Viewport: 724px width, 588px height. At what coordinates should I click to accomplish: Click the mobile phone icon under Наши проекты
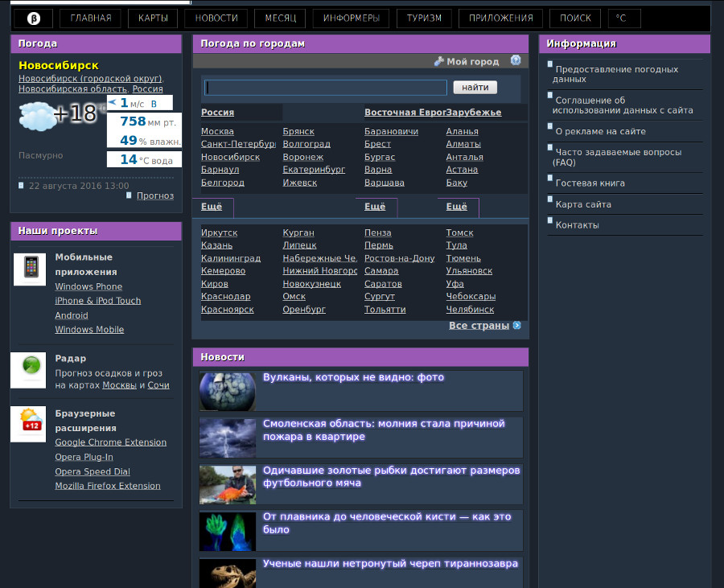pyautogui.click(x=30, y=269)
